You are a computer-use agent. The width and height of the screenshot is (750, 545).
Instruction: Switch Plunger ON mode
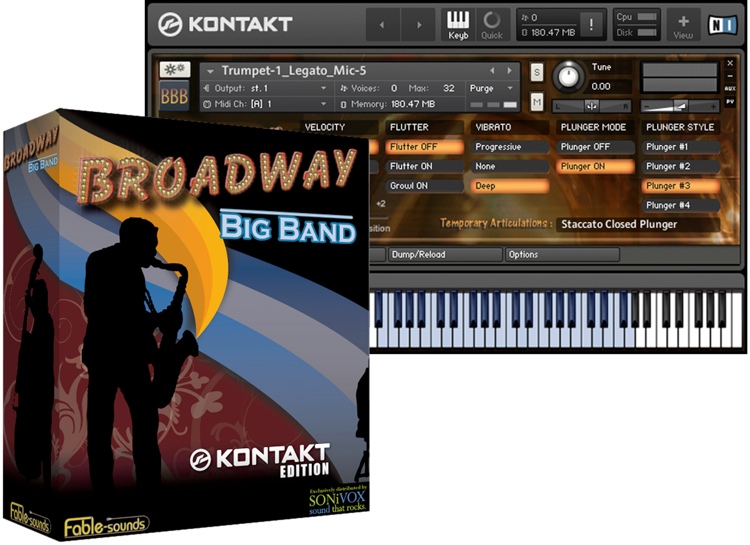[596, 167]
